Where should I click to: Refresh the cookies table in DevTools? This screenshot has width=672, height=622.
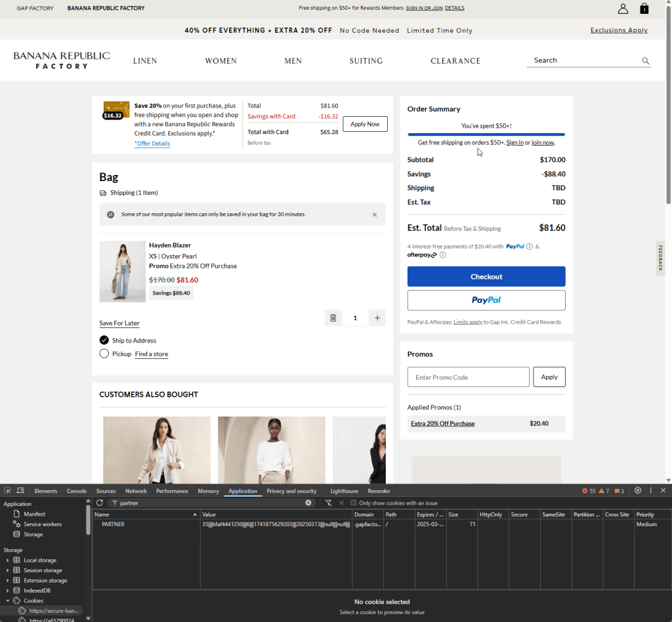point(100,503)
